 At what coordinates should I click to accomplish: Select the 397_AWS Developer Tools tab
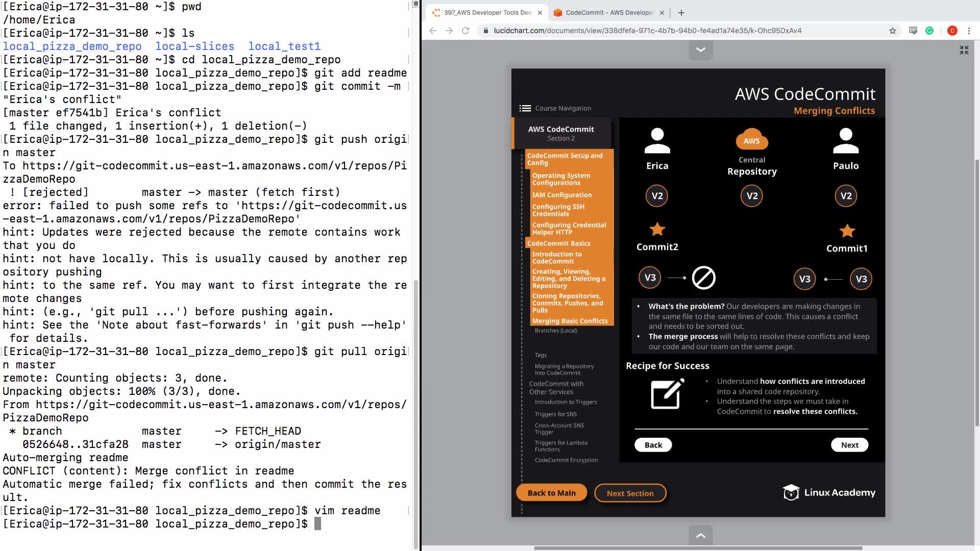tap(487, 13)
